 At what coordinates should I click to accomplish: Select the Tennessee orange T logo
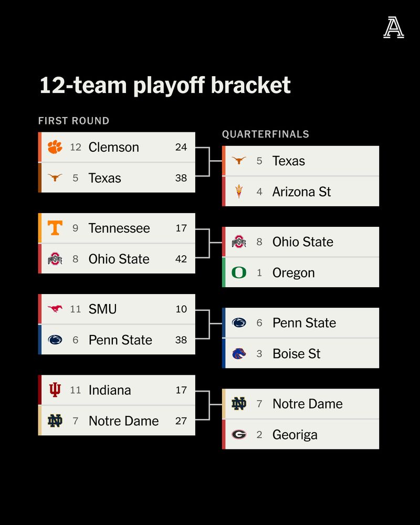point(55,228)
